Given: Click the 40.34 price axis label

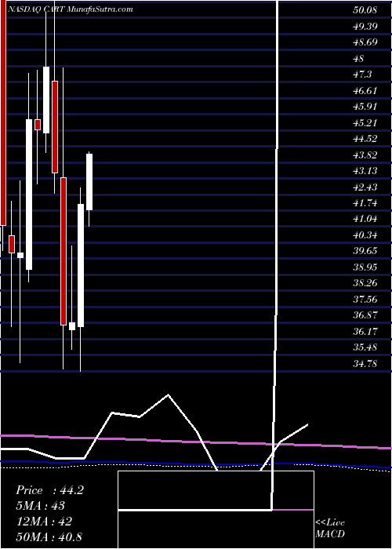Looking at the screenshot, I should pos(365,235).
